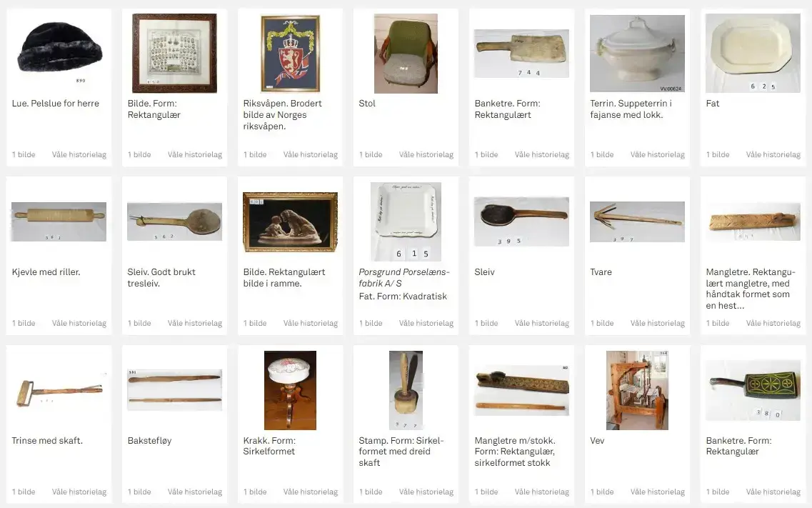Open 'Mangletre m/stokk' item title
The width and height of the screenshot is (812, 508).
click(x=515, y=441)
